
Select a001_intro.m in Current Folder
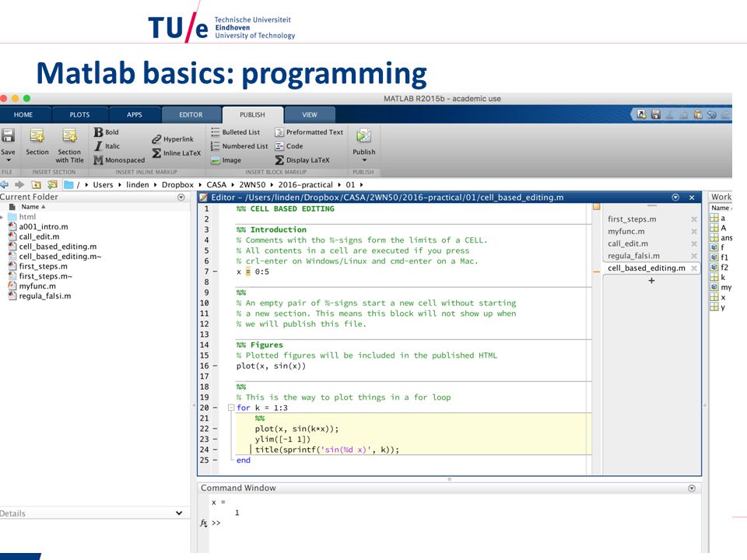[44, 226]
